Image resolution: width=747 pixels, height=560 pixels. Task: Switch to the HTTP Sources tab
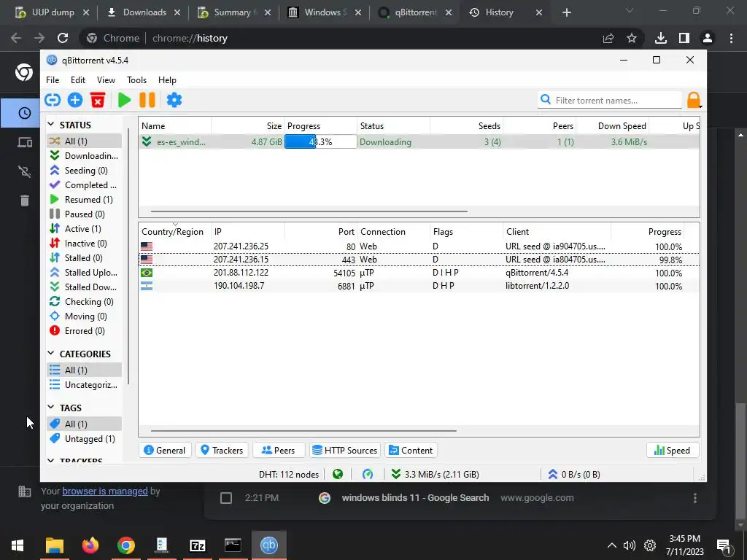point(344,450)
